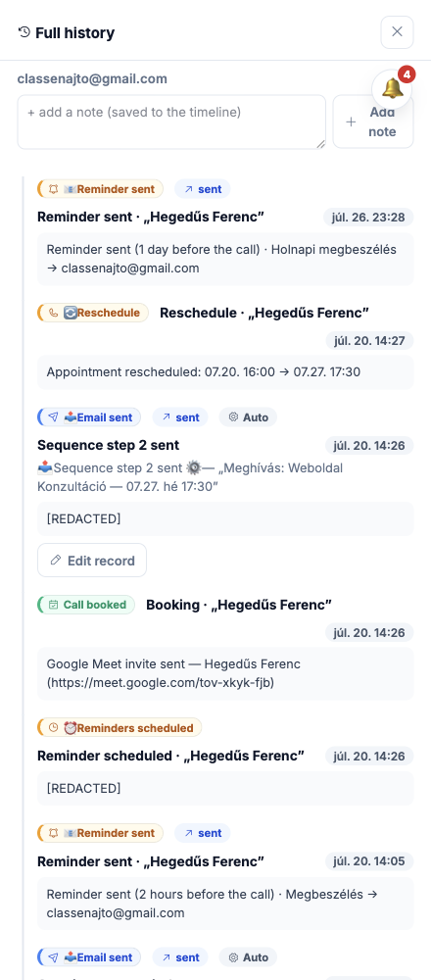
Task: Click the sent arrow tag on the first reminder
Action: pyautogui.click(x=203, y=189)
